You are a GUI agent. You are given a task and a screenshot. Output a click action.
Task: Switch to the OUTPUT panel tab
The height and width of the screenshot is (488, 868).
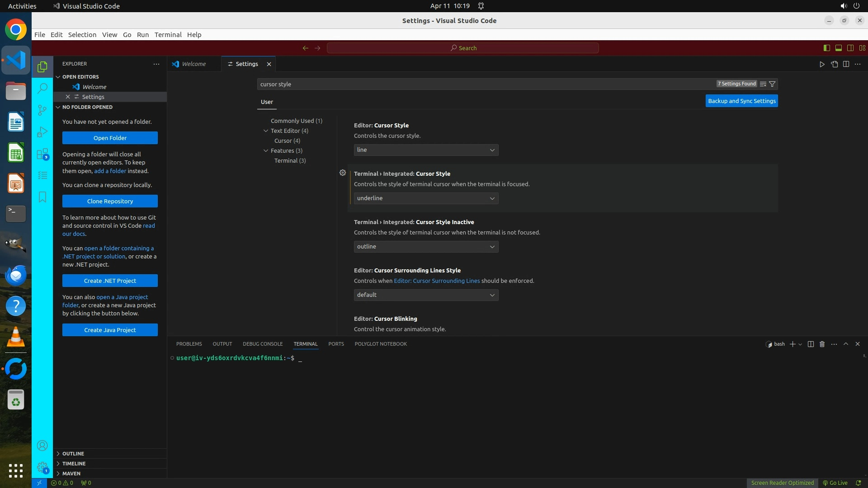(222, 344)
